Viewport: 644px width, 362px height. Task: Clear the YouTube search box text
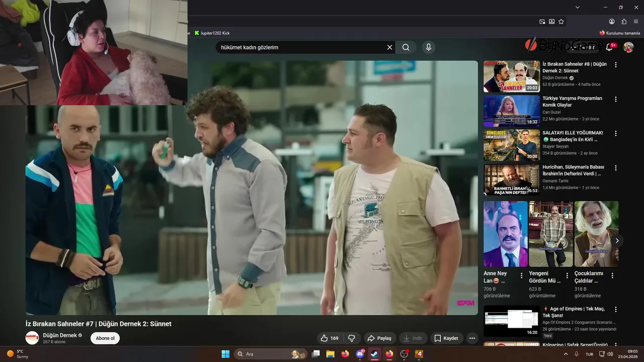coord(389,47)
